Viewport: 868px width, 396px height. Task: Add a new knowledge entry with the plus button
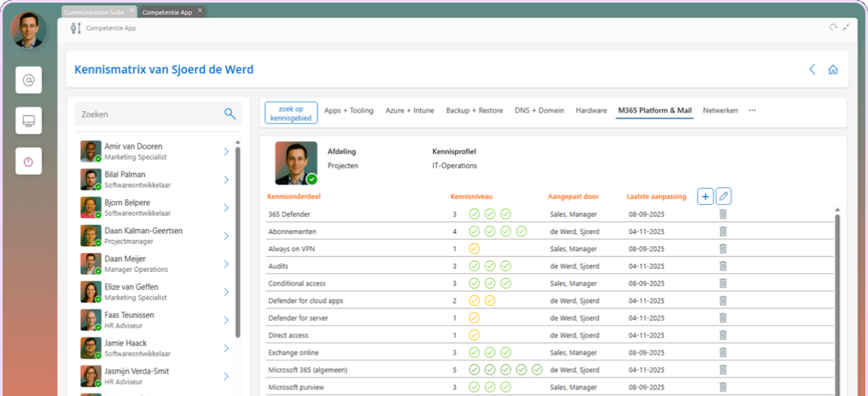point(705,196)
